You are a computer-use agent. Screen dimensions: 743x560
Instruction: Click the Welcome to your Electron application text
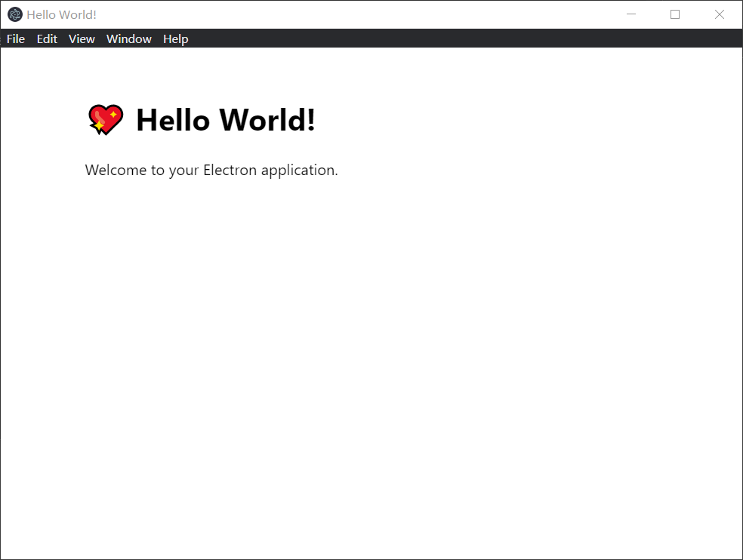point(211,170)
